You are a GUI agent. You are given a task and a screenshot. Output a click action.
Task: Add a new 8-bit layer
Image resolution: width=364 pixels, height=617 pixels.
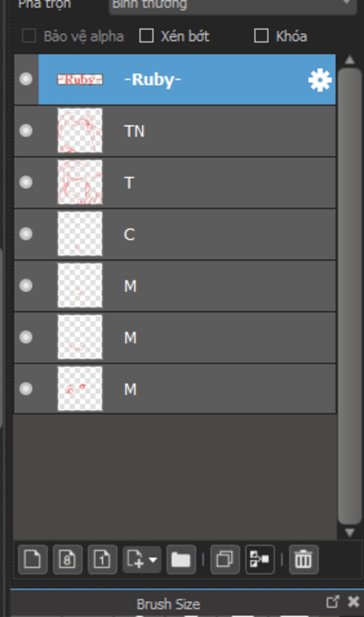[x=68, y=559]
